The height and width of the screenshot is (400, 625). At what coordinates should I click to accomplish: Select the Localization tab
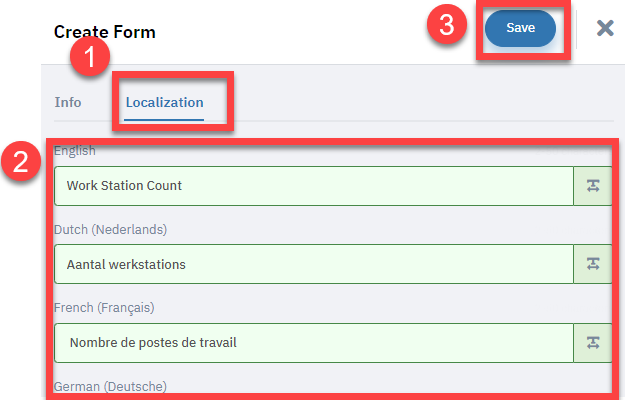(164, 102)
